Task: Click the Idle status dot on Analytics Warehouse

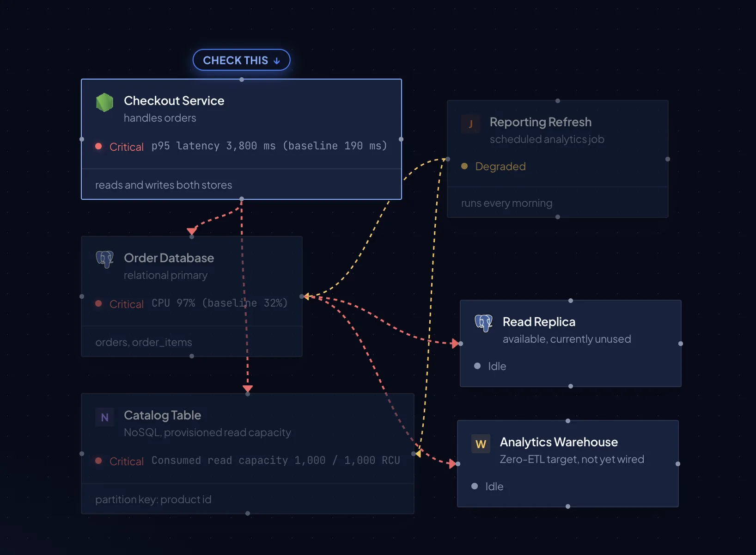Action: tap(475, 486)
